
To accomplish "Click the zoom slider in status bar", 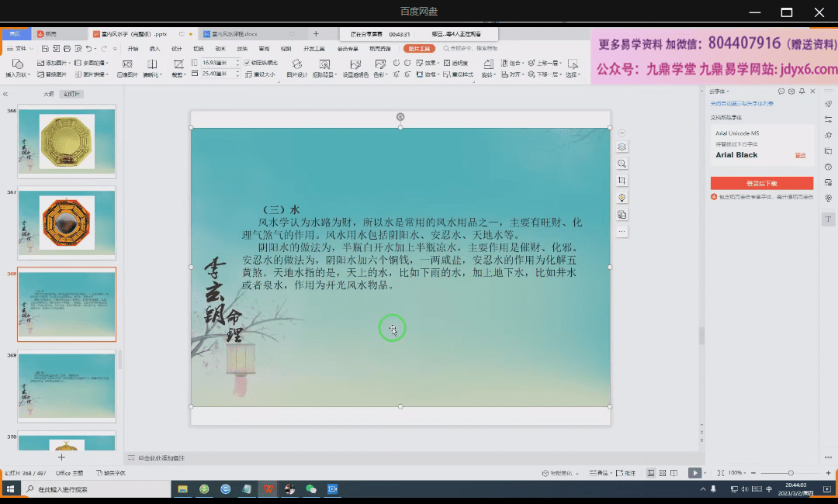I will click(x=791, y=473).
